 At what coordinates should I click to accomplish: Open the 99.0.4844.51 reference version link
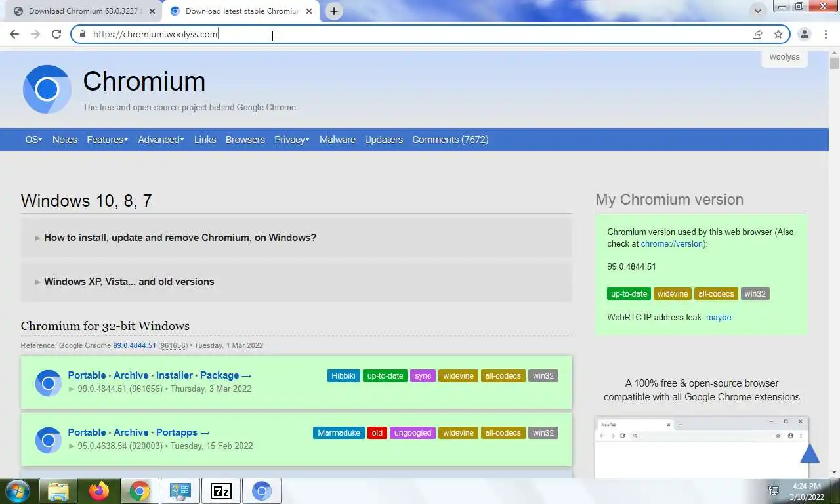coord(135,345)
